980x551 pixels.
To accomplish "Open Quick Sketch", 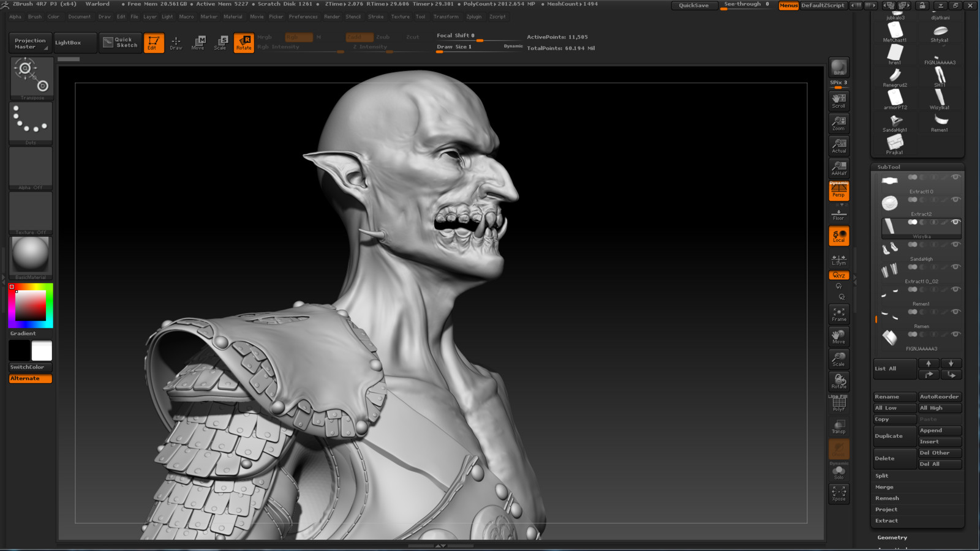I will [120, 42].
